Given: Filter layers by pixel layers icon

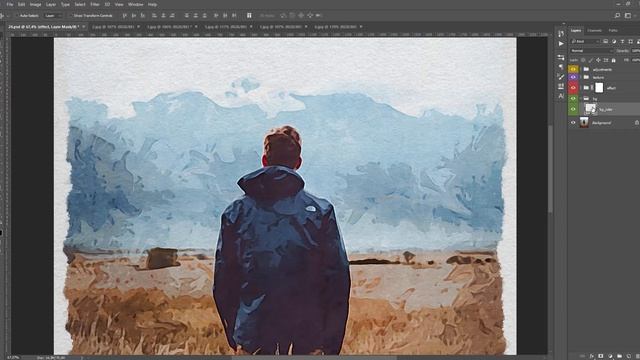Looking at the screenshot, I should coord(606,41).
